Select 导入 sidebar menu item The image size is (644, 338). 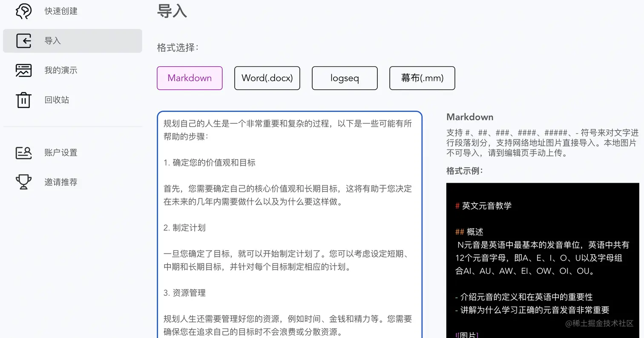(72, 41)
